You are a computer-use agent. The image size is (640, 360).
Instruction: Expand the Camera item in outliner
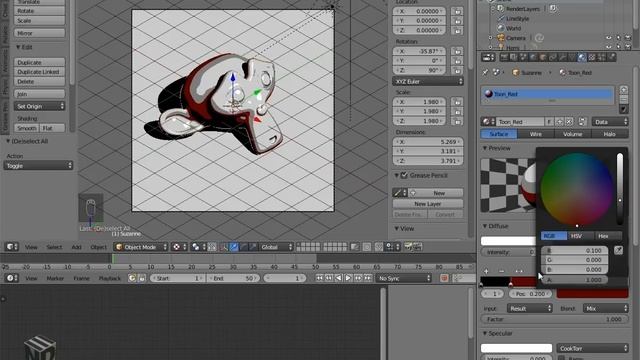(x=491, y=38)
